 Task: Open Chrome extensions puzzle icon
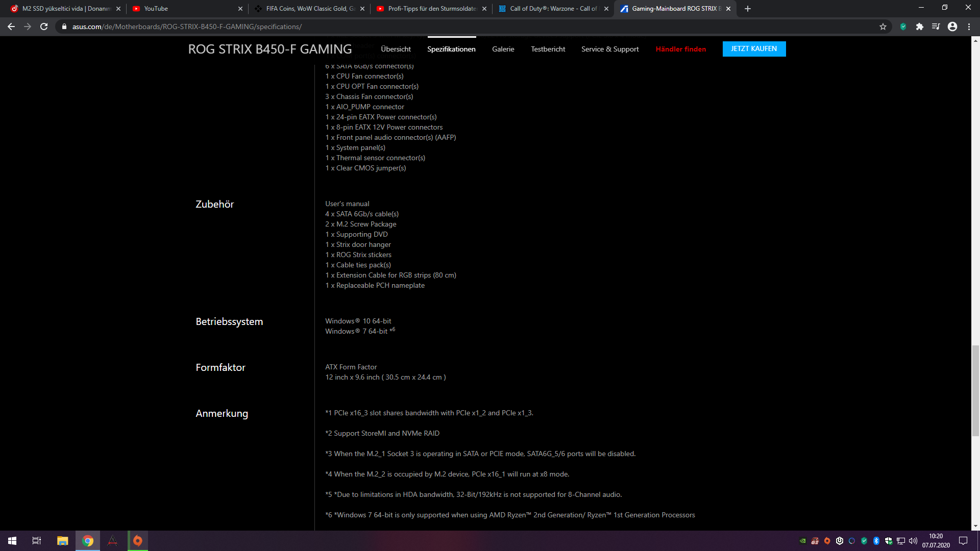920,27
